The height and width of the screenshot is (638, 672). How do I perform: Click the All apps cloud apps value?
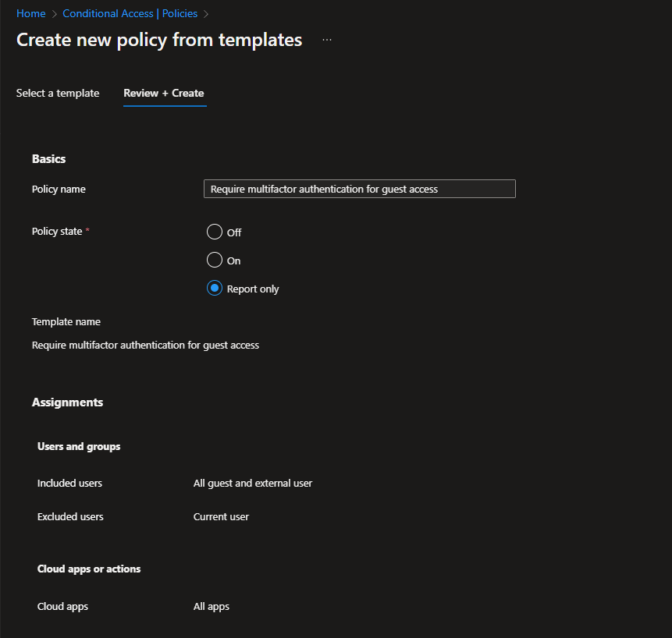coord(212,606)
